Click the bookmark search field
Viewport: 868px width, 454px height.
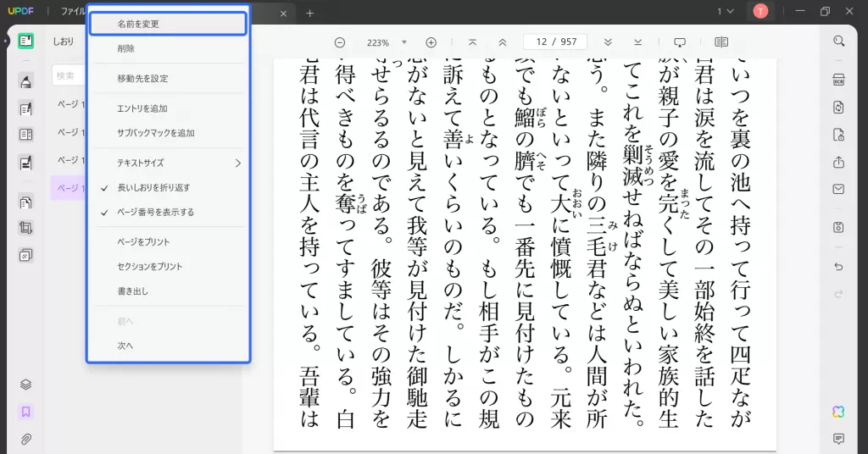click(69, 75)
